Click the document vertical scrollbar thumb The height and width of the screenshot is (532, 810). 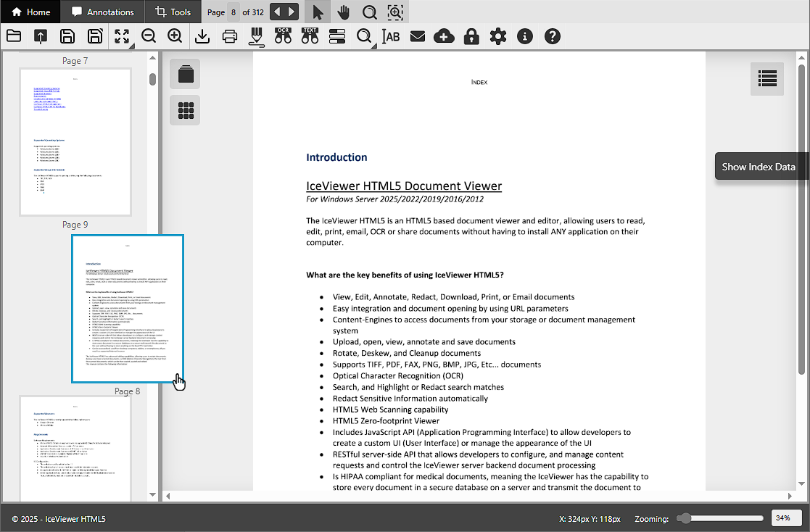pyautogui.click(x=801, y=220)
